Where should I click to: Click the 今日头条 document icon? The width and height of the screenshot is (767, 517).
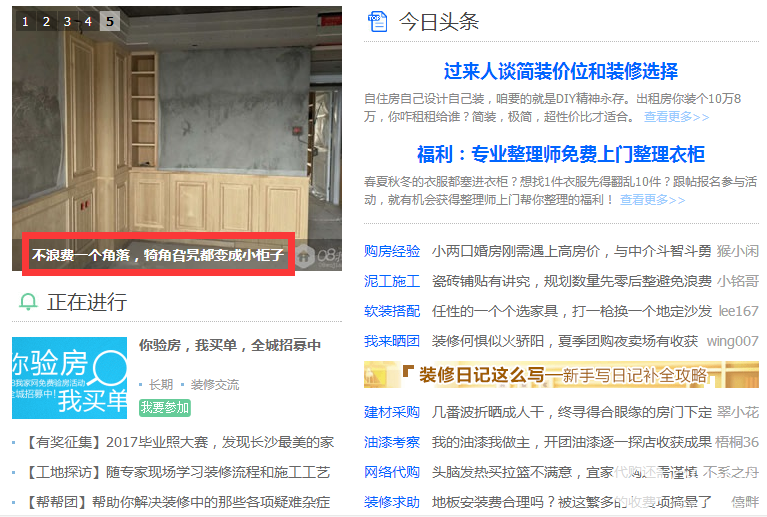click(377, 22)
